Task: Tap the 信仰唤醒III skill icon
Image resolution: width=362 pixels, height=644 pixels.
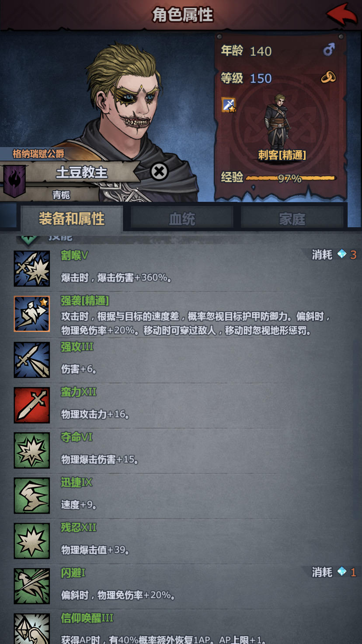Action: [x=31, y=629]
